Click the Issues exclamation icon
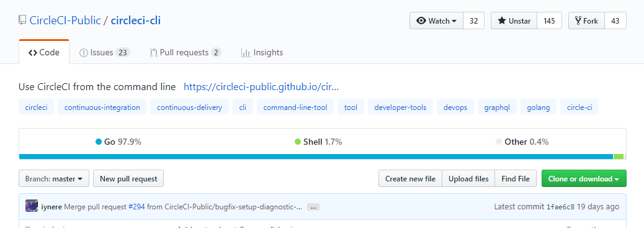Viewport: 644px width, 228px height. coord(83,53)
